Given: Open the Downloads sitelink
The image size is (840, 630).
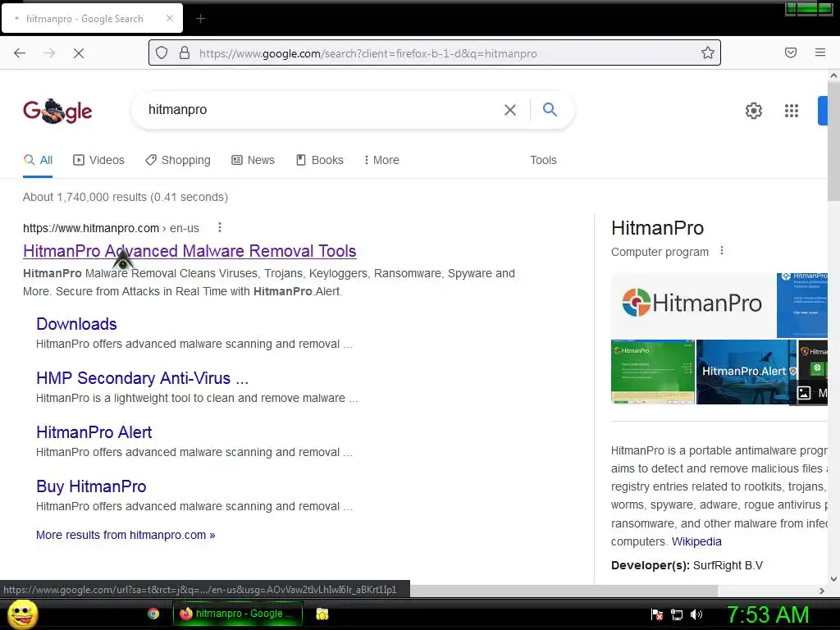Looking at the screenshot, I should click(x=76, y=324).
